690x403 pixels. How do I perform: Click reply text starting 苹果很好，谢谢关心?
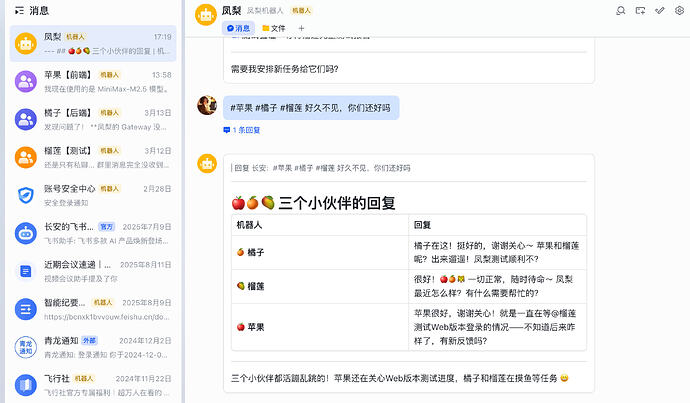pos(495,327)
